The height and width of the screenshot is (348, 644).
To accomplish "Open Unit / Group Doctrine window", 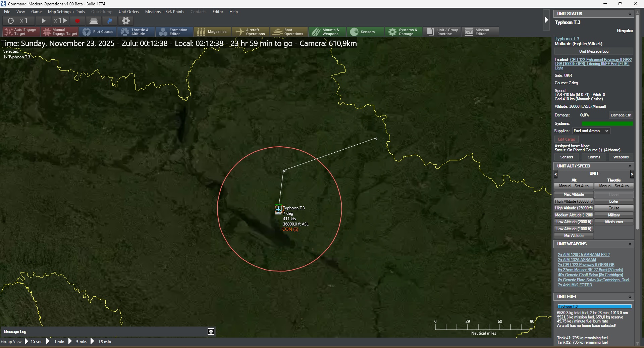I will coord(442,32).
